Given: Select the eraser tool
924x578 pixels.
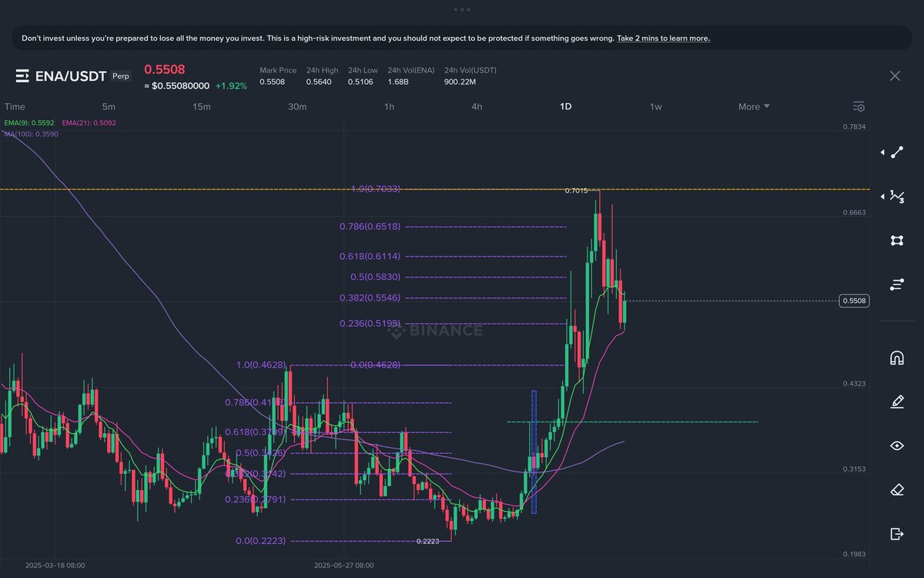Looking at the screenshot, I should (896, 489).
